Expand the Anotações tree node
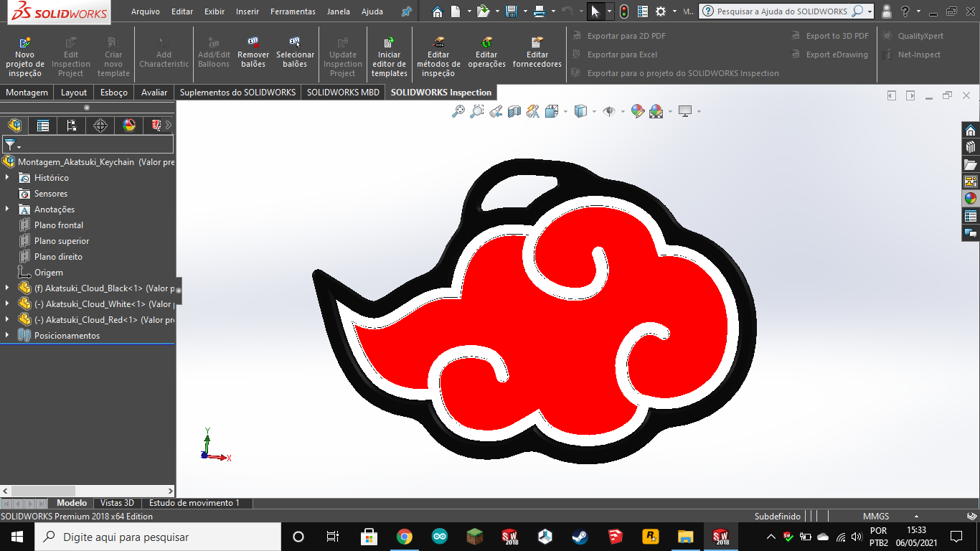Viewport: 980px width, 551px height. 7,209
